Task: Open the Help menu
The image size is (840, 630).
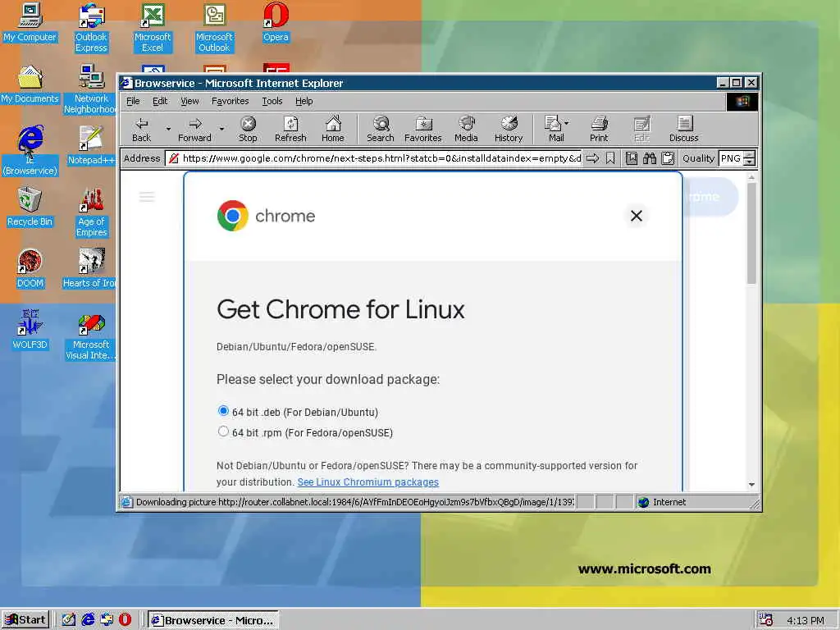Action: 304,101
